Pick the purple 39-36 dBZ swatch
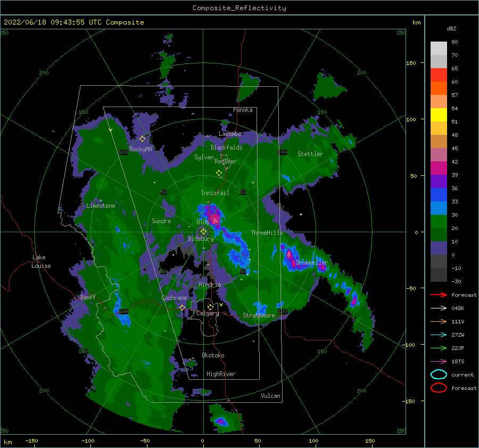 click(x=439, y=181)
